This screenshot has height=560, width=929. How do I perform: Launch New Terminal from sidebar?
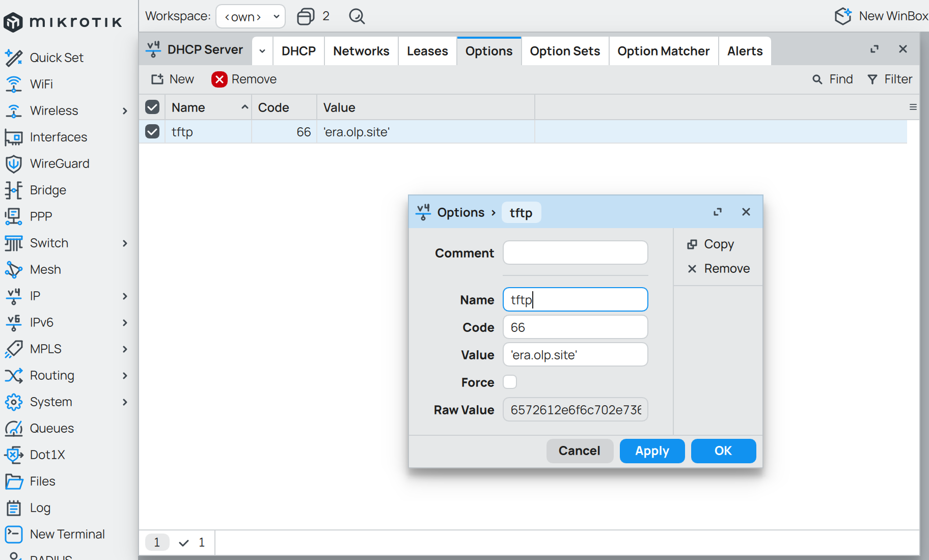tap(14, 534)
